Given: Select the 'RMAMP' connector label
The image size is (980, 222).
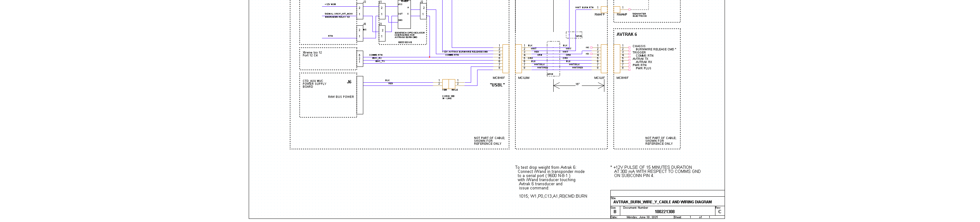Looking at the screenshot, I should click(x=622, y=15).
